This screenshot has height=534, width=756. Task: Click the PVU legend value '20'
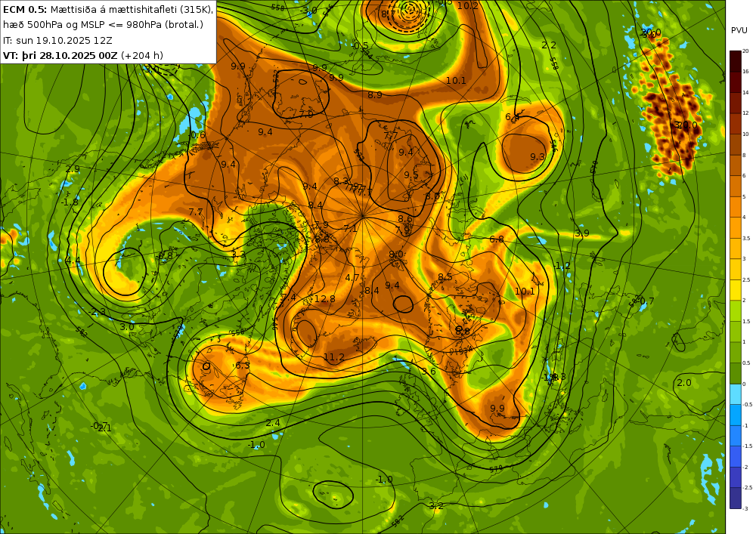(x=745, y=51)
